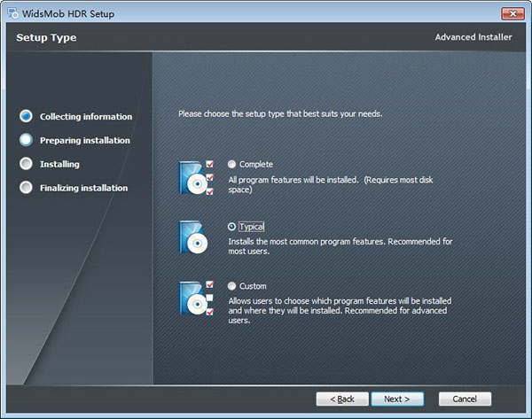The image size is (532, 419).
Task: Click the Collecting information step indicator
Action: tap(26, 116)
